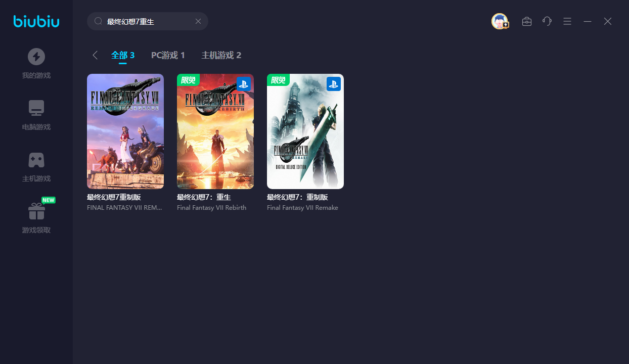This screenshot has width=629, height=364.
Task: Open Final Fantasy VII Remake Deluxe cover
Action: [305, 131]
